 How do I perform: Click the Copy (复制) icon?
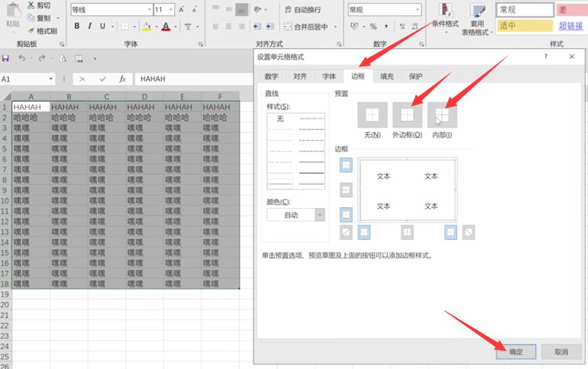coord(31,18)
